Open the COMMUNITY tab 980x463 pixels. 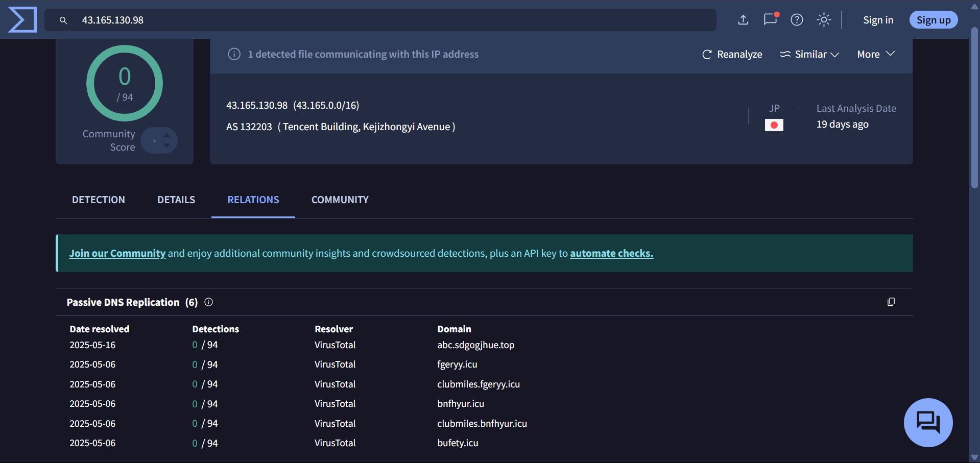pyautogui.click(x=340, y=200)
